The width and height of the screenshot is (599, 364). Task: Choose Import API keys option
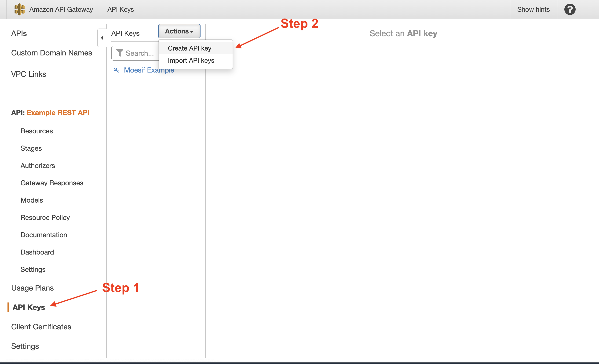(191, 60)
